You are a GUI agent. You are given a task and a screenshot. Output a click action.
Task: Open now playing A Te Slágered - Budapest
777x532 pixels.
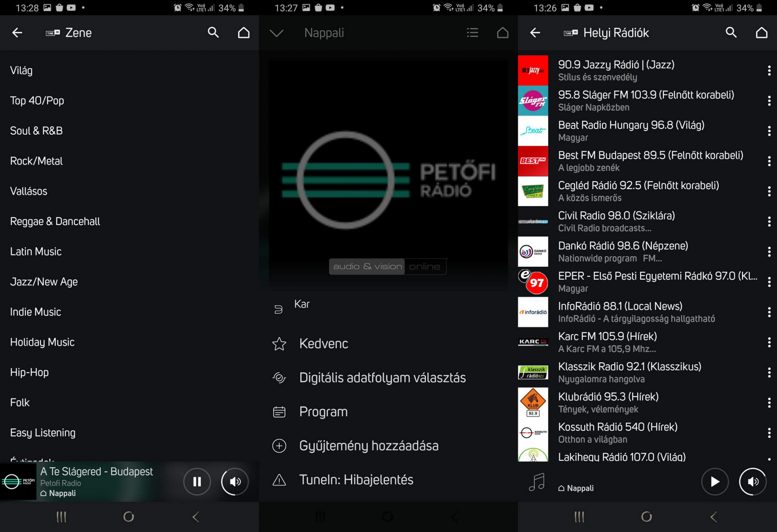point(97,471)
